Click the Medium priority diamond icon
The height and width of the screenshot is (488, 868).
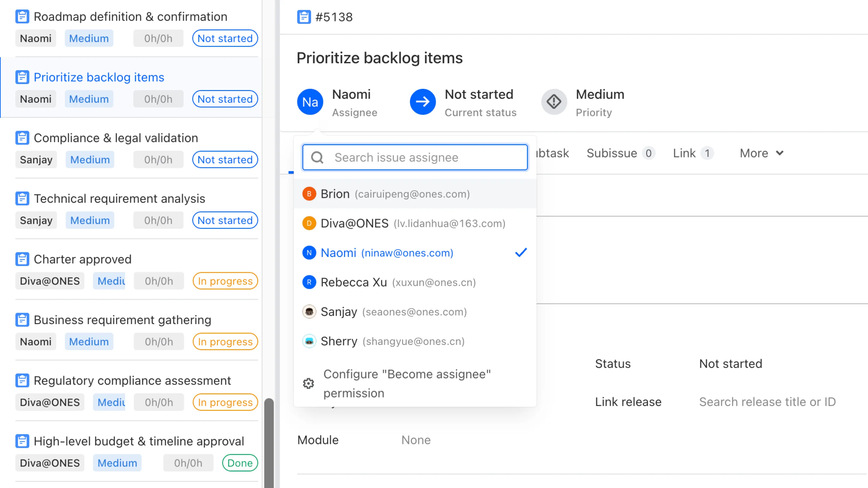[x=554, y=102]
